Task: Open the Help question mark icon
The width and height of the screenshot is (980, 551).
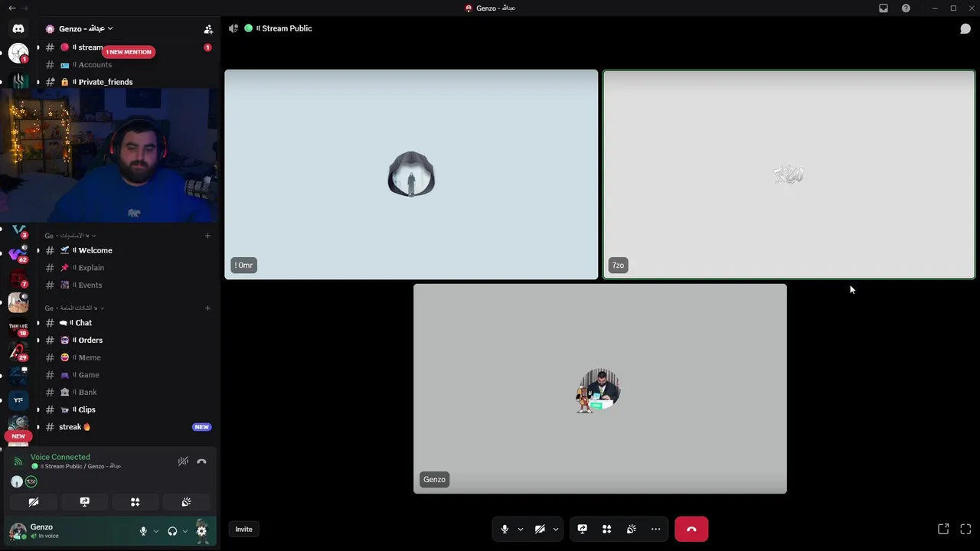Action: pos(906,8)
